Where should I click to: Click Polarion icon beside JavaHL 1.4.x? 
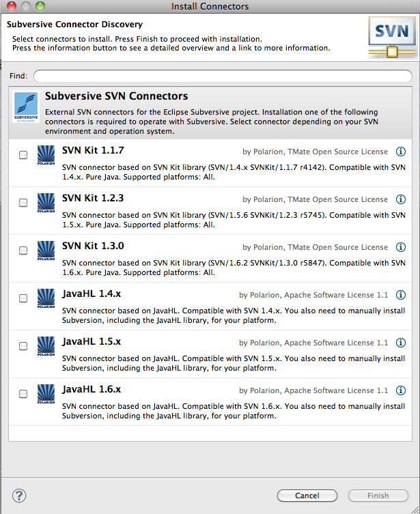pyautogui.click(x=46, y=298)
